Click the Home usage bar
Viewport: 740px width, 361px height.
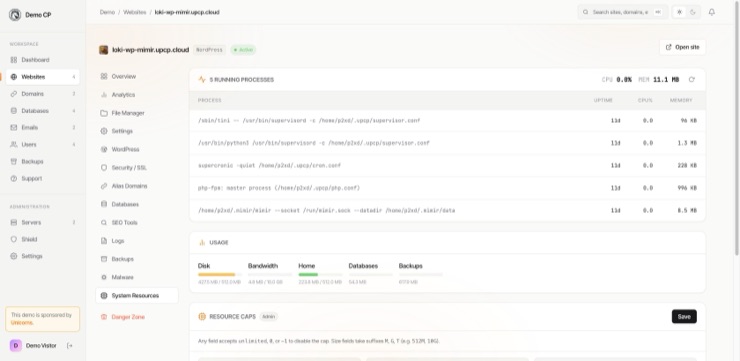[320, 274]
